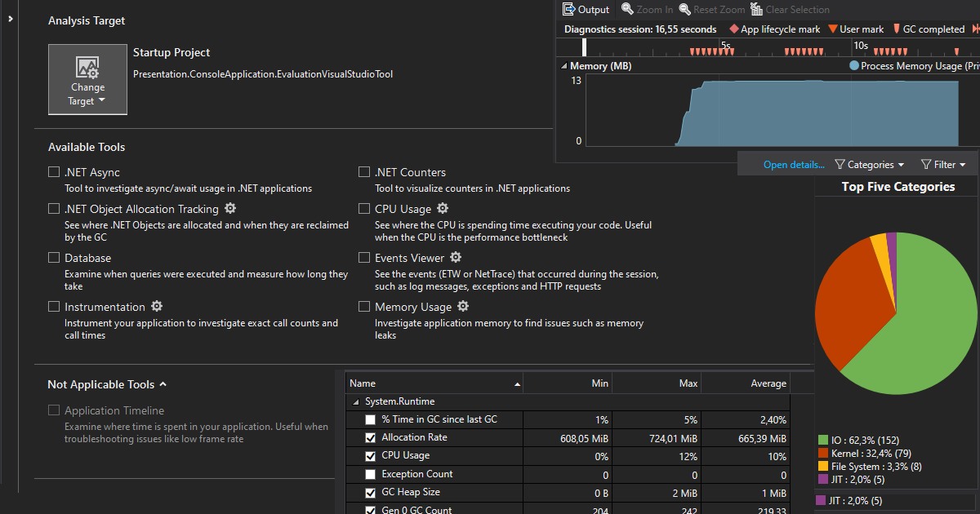Click the Open details link

tap(793, 165)
